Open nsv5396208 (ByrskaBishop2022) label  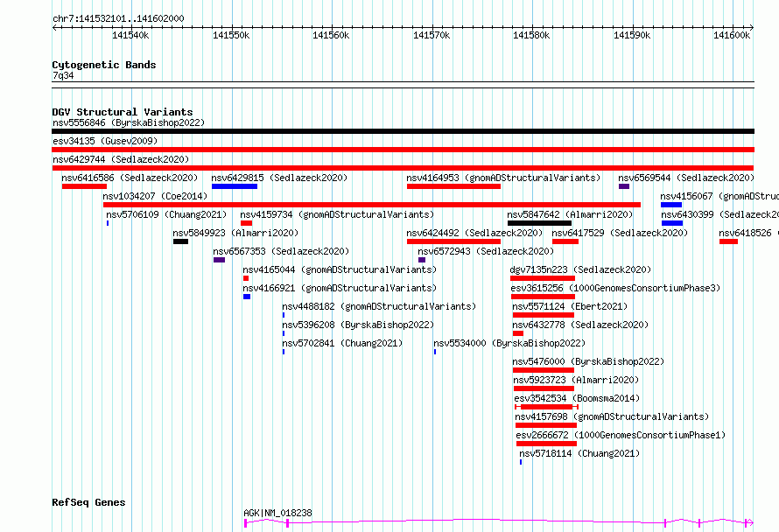(358, 325)
